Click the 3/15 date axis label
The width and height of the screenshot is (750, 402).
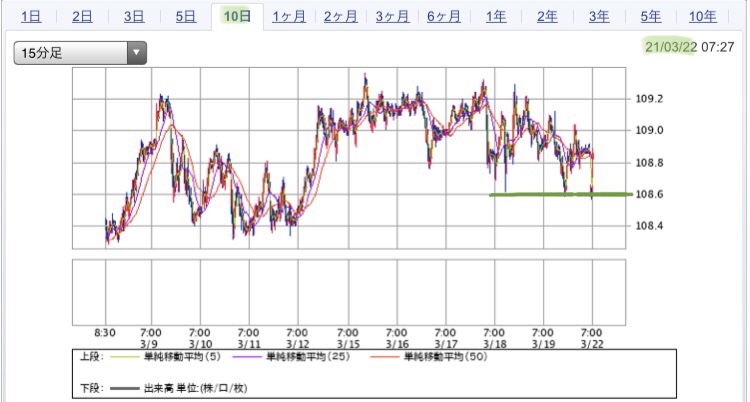coord(348,345)
